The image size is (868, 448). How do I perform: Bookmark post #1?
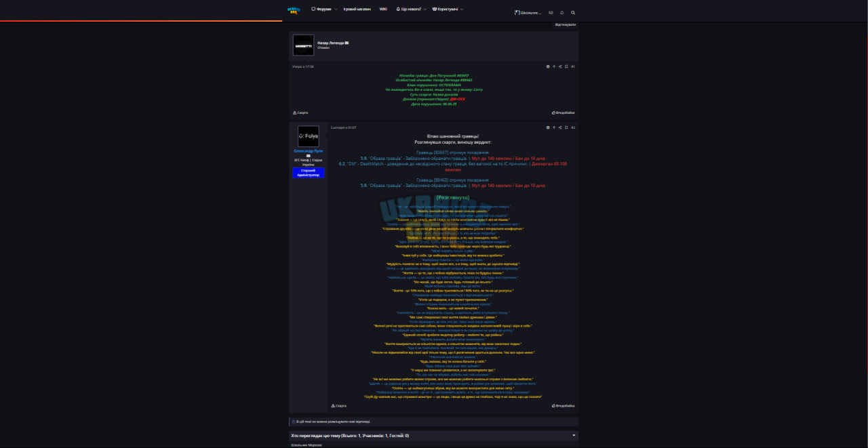(x=566, y=66)
